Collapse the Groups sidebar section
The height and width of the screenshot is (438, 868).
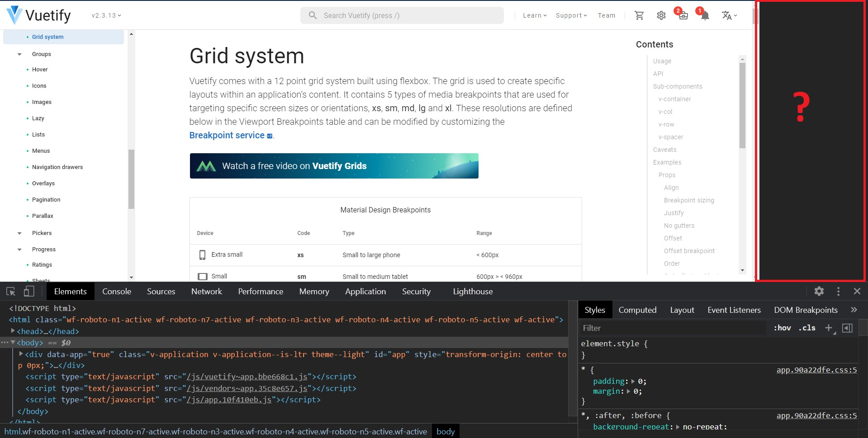pyautogui.click(x=19, y=54)
